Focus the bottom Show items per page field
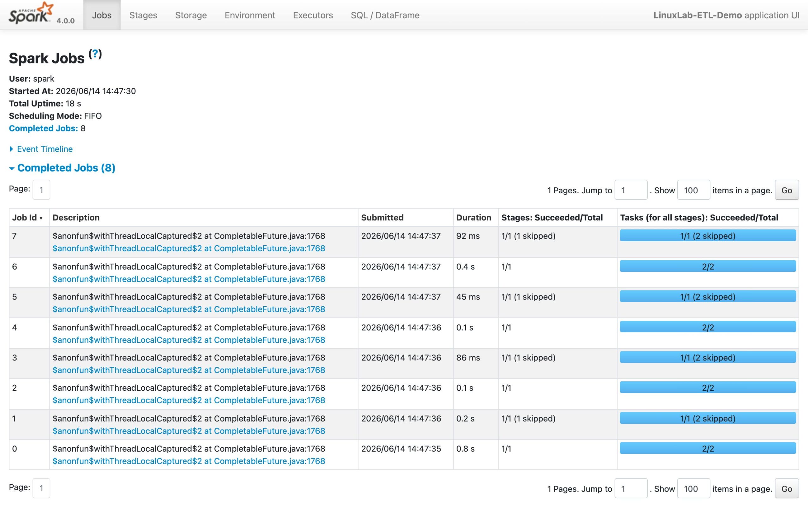The height and width of the screenshot is (532, 808). 694,488
